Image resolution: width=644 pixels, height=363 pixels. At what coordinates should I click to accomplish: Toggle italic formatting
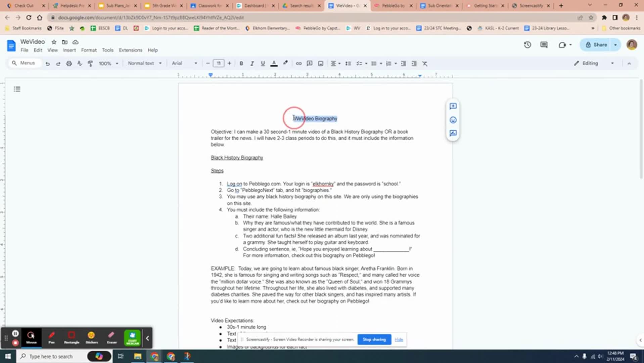tap(252, 64)
